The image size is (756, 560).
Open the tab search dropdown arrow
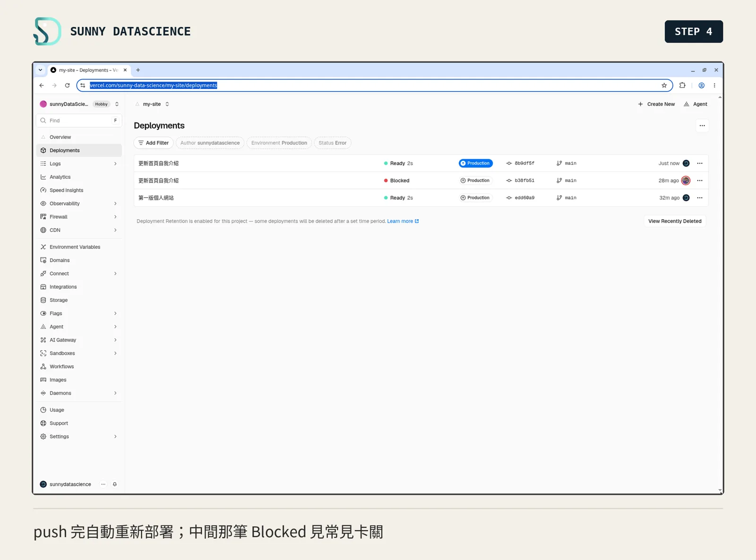(40, 70)
